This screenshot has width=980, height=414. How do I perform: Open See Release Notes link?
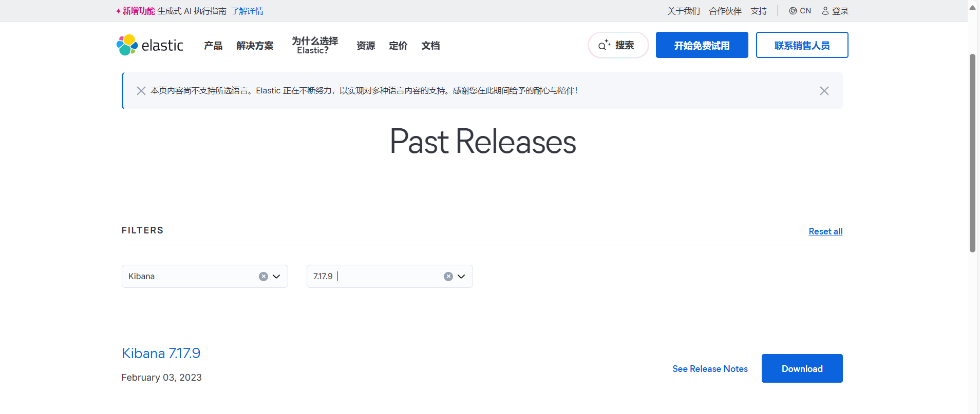[x=710, y=369]
